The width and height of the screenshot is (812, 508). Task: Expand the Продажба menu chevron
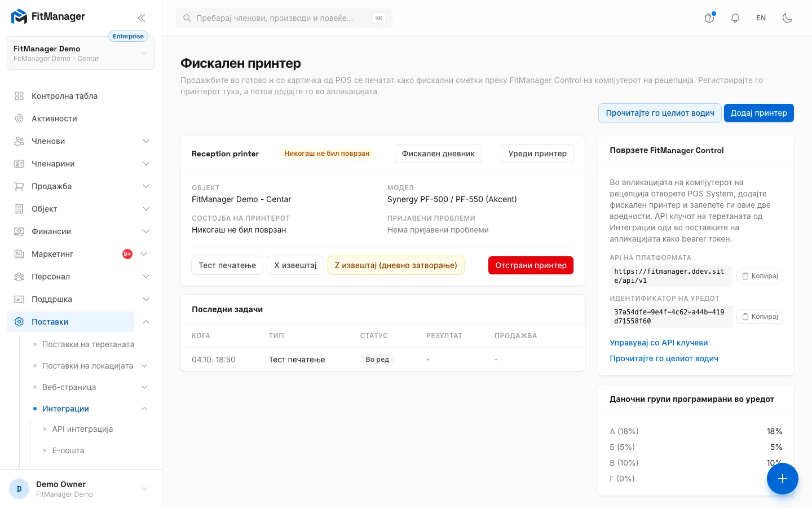146,186
